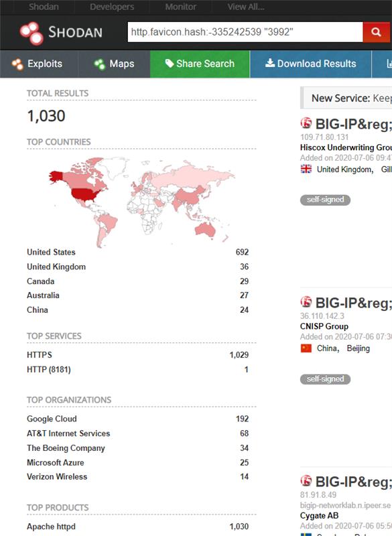Image resolution: width=392 pixels, height=536 pixels.
Task: Open the View All... menu item
Action: (x=246, y=7)
